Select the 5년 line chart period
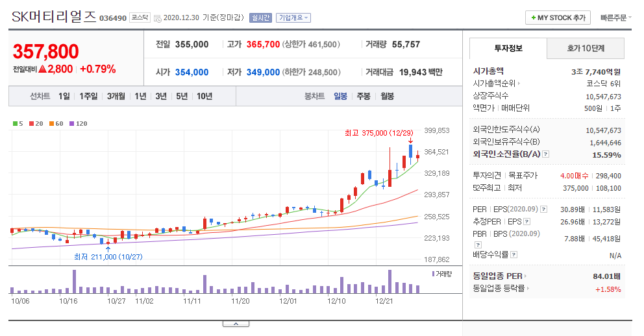 (182, 96)
